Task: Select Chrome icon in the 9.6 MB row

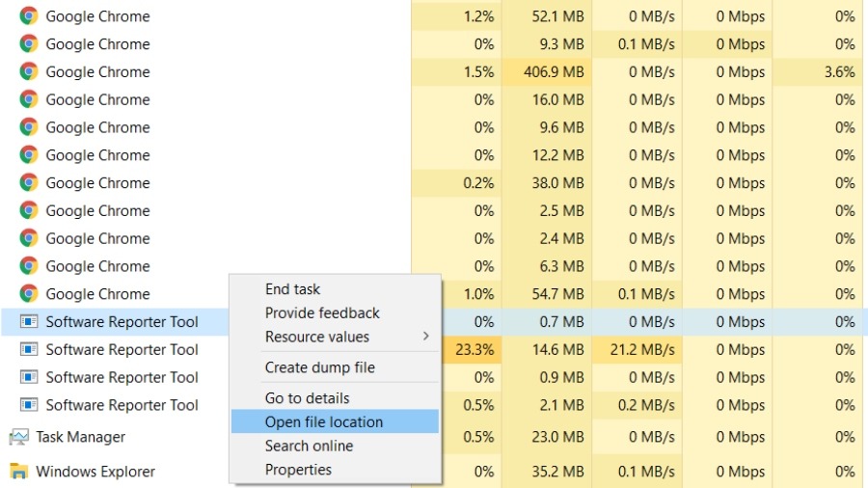Action: (x=29, y=127)
